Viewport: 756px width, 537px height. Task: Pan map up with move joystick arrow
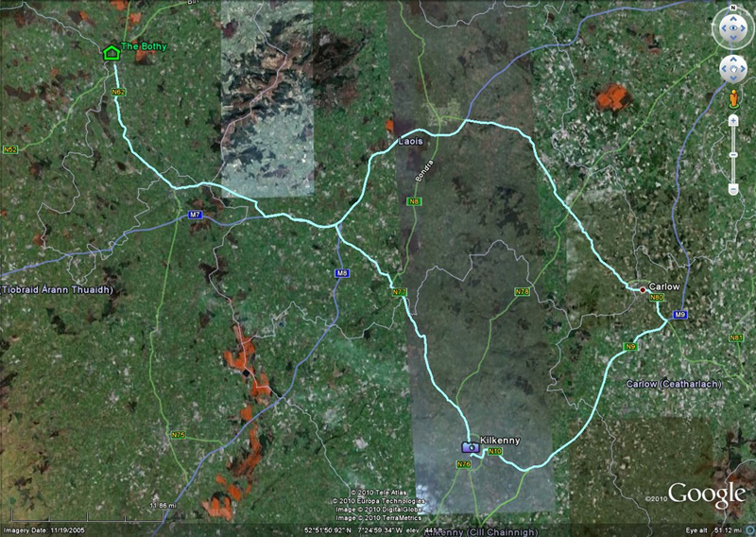tap(733, 60)
